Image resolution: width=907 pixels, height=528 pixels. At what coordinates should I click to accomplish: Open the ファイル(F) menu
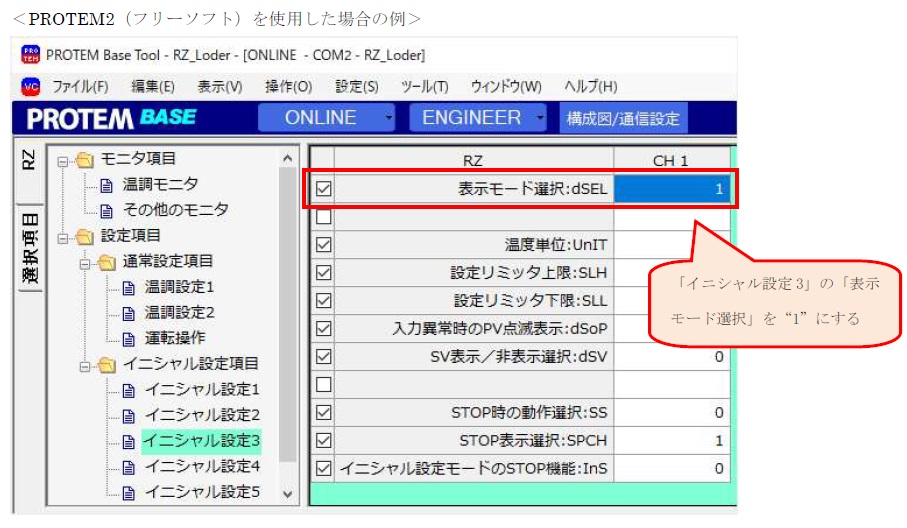click(80, 87)
